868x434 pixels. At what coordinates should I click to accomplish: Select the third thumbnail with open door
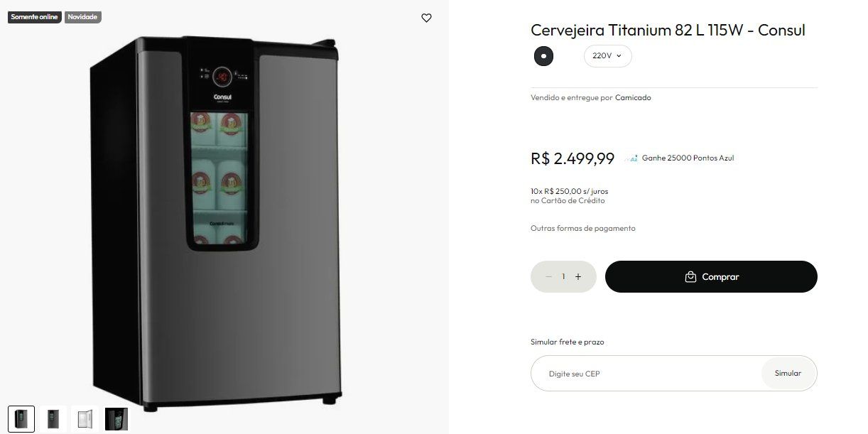pyautogui.click(x=85, y=419)
